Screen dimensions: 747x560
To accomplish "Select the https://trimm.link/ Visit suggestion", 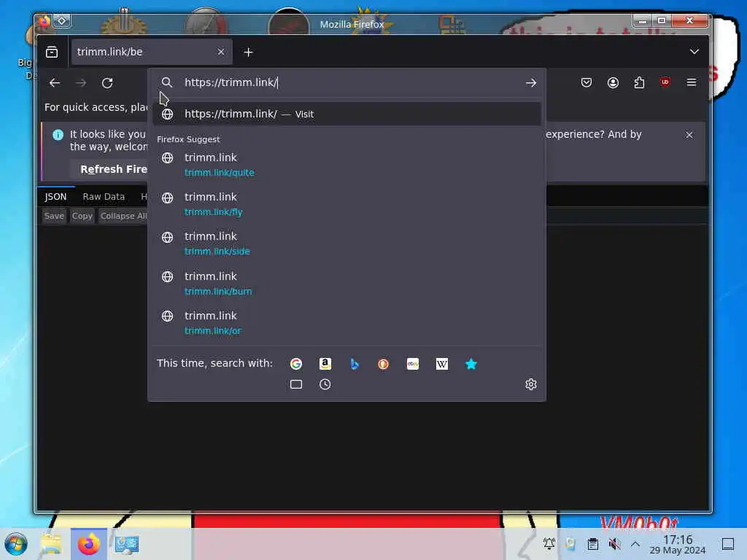I will pos(347,114).
